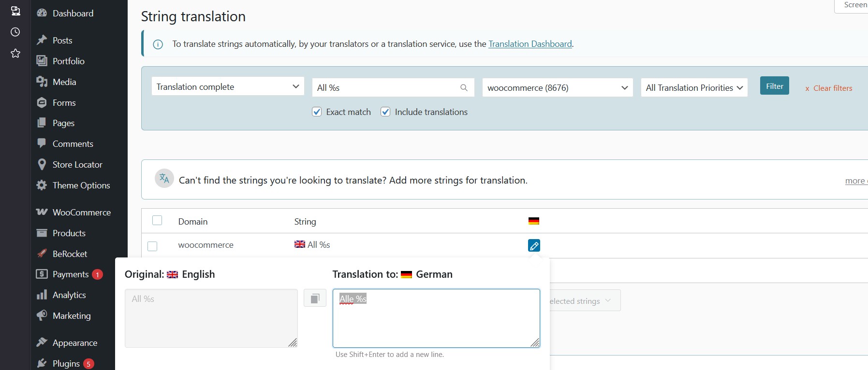Click the UK flag beside All %s string

tap(300, 244)
